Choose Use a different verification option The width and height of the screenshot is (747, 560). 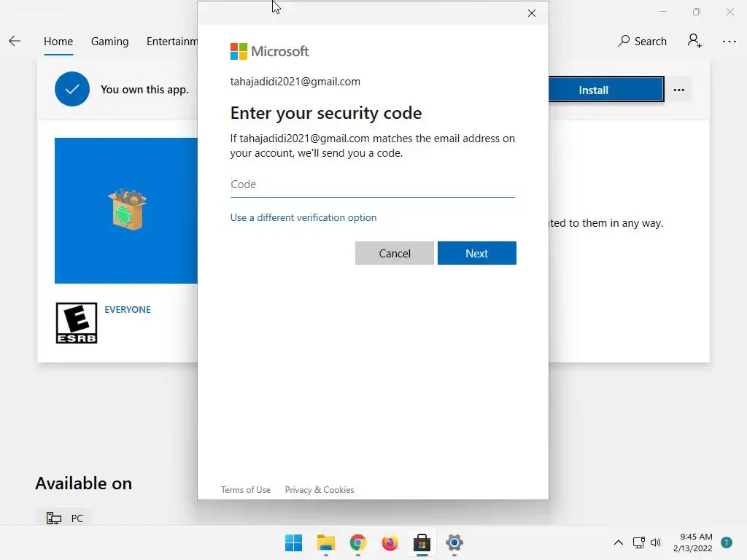(x=303, y=217)
